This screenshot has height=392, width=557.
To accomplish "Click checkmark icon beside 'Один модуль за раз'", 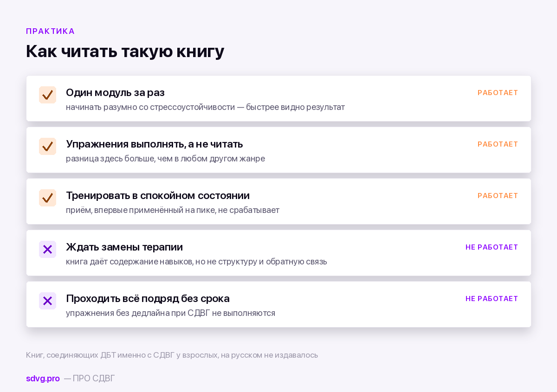I will [x=47, y=95].
